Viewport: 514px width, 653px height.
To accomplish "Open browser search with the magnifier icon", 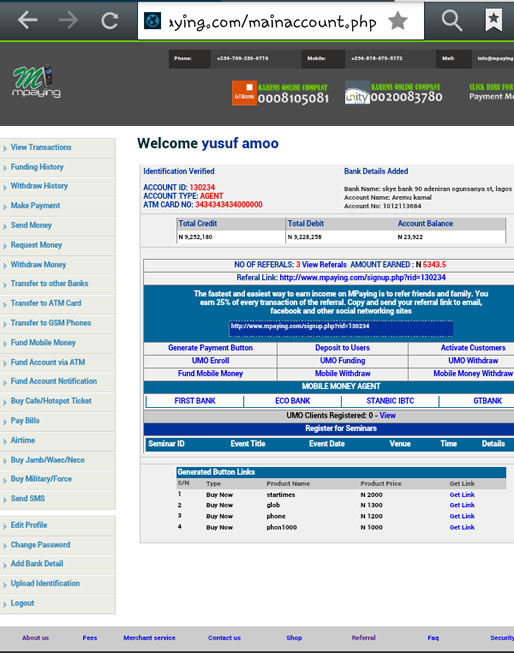I will click(x=452, y=20).
